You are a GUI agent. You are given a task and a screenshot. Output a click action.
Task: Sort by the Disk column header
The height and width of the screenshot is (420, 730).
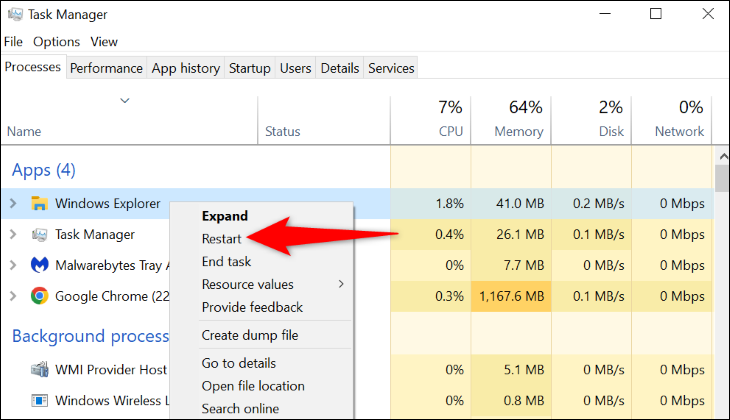[x=591, y=120]
